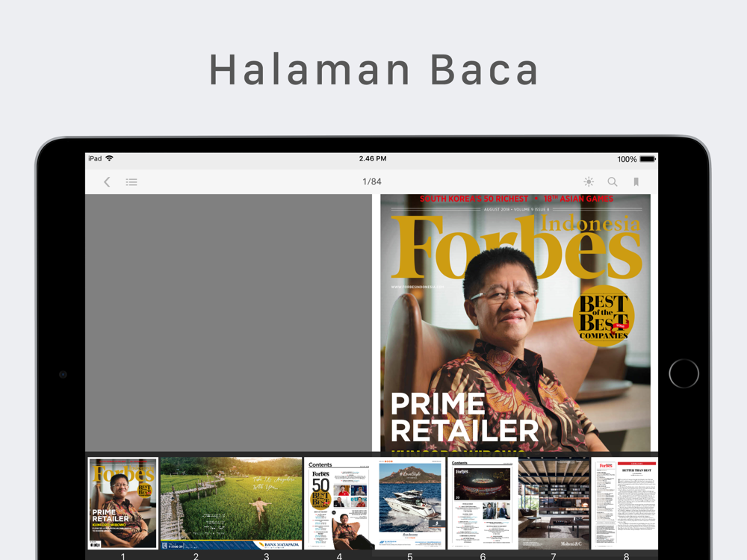Screen dimensions: 747x560
Task: Tap the Forbes Indonesia cover page
Action: click(515, 323)
